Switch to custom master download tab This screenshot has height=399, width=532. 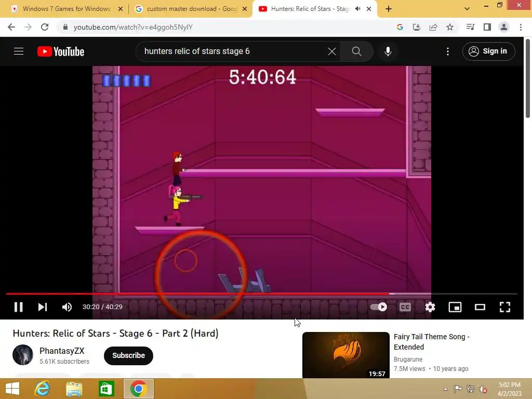click(192, 9)
